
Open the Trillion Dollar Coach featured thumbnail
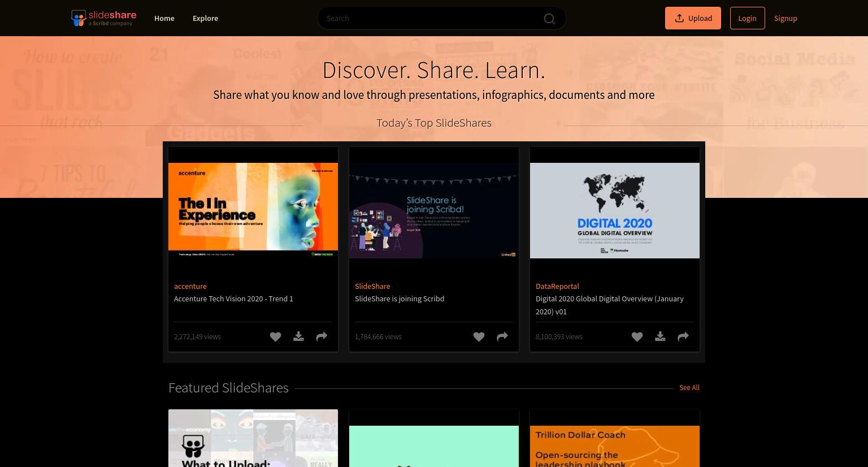pyautogui.click(x=615, y=446)
